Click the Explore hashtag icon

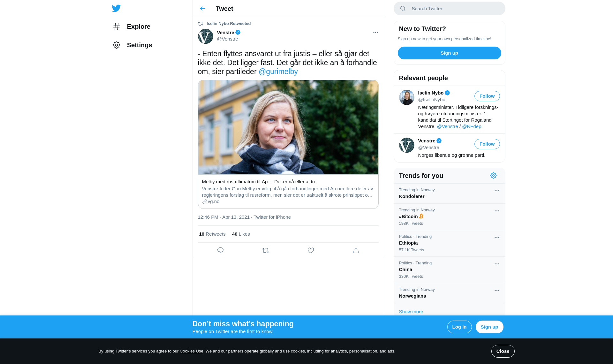click(117, 27)
